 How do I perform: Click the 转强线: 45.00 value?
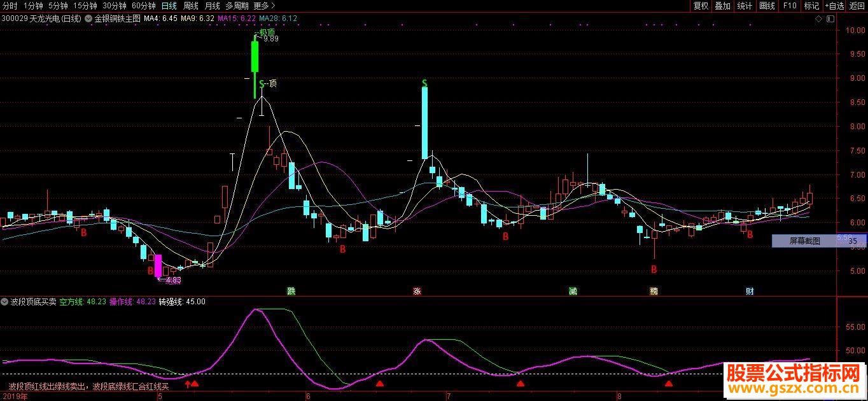(182, 302)
